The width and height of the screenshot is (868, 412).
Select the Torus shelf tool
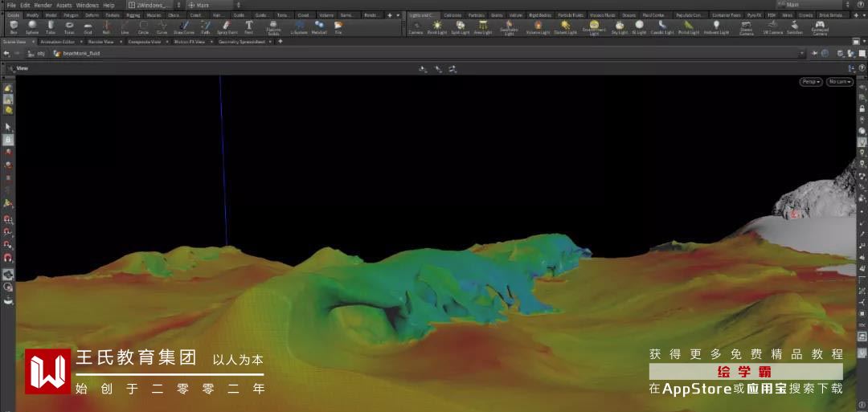tap(69, 27)
